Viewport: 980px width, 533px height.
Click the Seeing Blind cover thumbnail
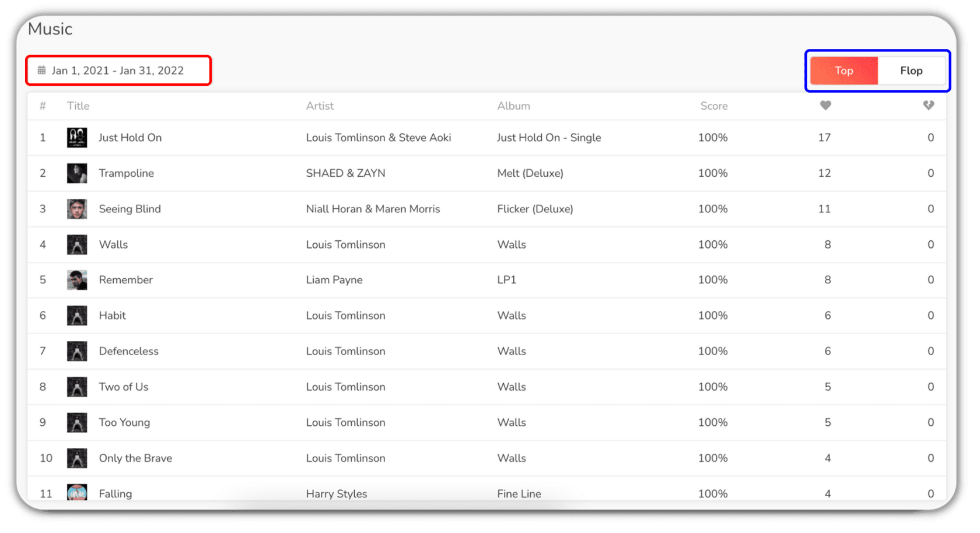click(76, 209)
